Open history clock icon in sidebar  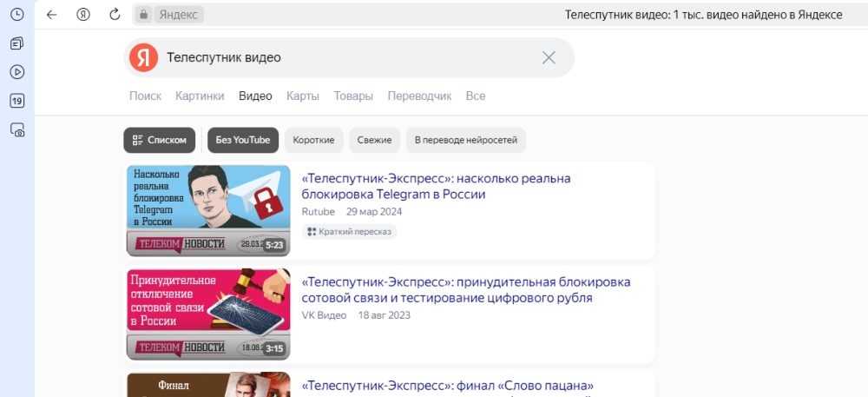(x=17, y=15)
